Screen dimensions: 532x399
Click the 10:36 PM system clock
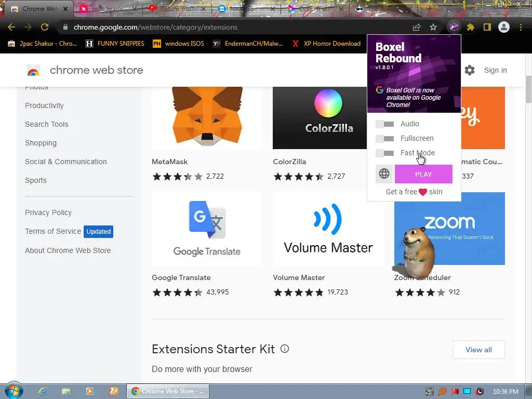tap(506, 392)
